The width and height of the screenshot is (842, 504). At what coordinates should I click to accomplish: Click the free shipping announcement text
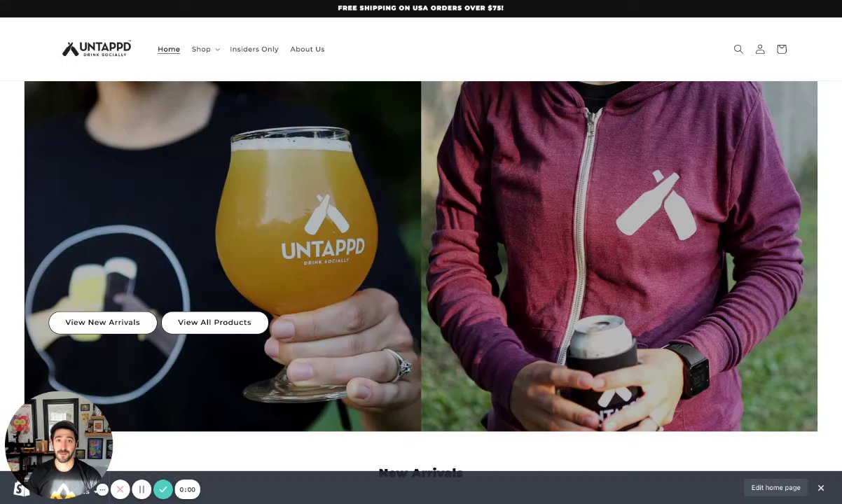[x=420, y=8]
